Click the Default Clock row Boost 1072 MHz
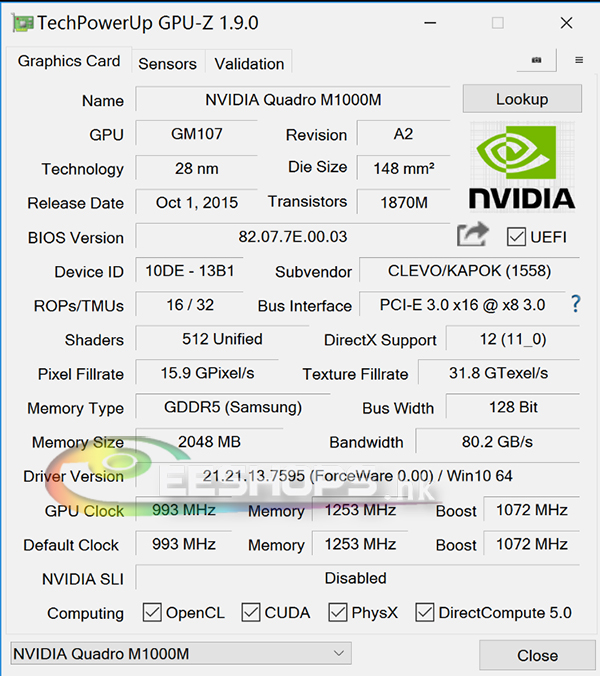600x676 pixels. click(x=531, y=544)
